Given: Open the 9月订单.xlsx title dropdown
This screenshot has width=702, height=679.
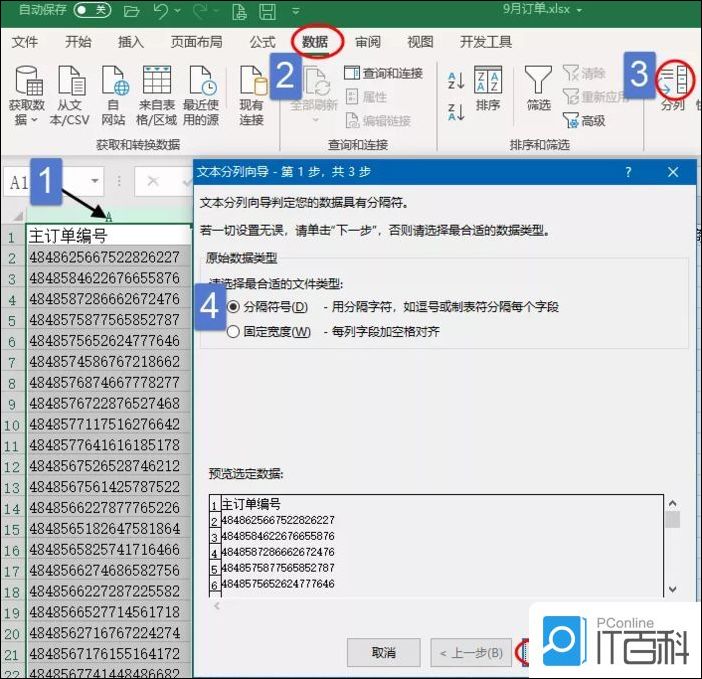Looking at the screenshot, I should (x=579, y=10).
